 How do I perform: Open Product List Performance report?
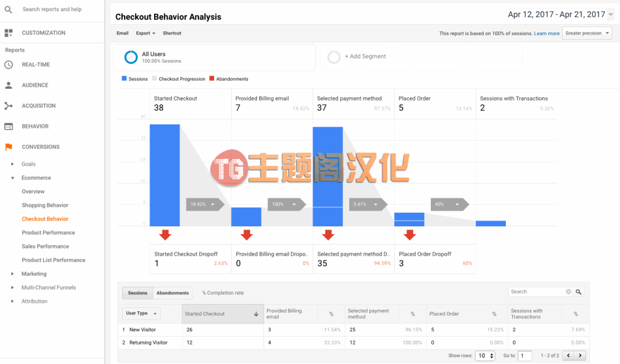coord(54,260)
